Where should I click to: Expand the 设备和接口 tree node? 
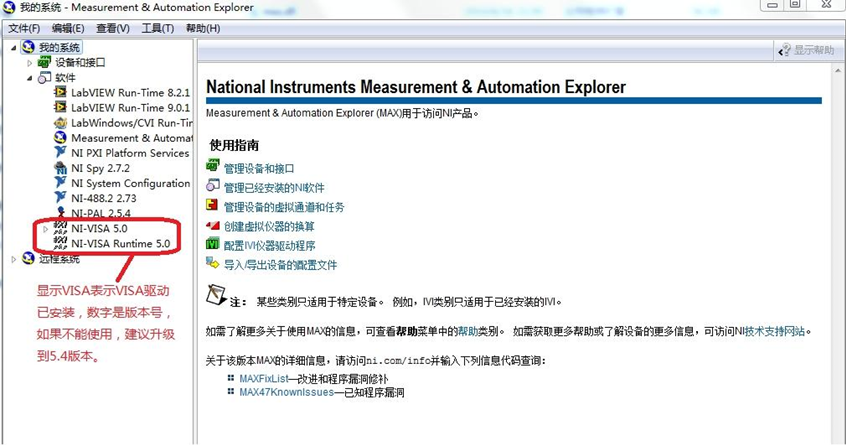[30, 63]
